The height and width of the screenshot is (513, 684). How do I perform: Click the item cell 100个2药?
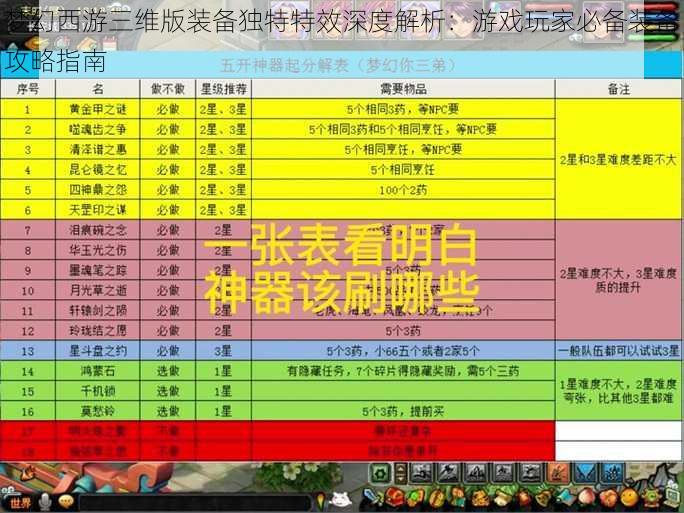tap(403, 190)
